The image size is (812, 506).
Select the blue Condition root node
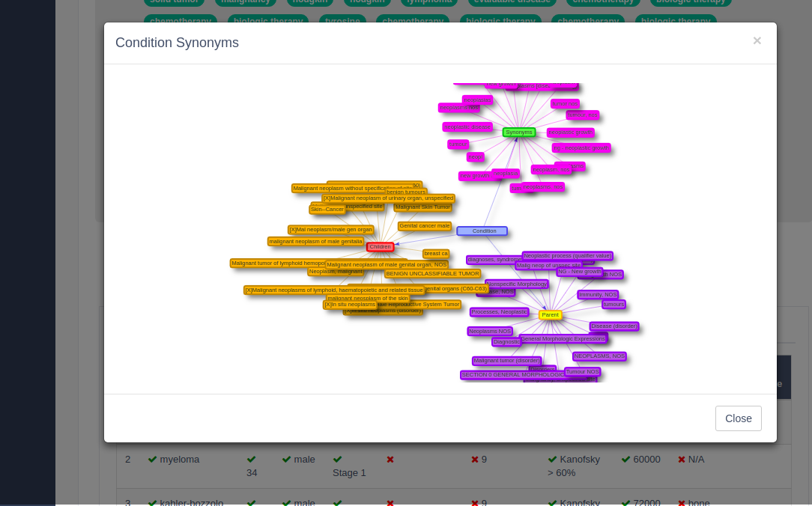pos(482,231)
